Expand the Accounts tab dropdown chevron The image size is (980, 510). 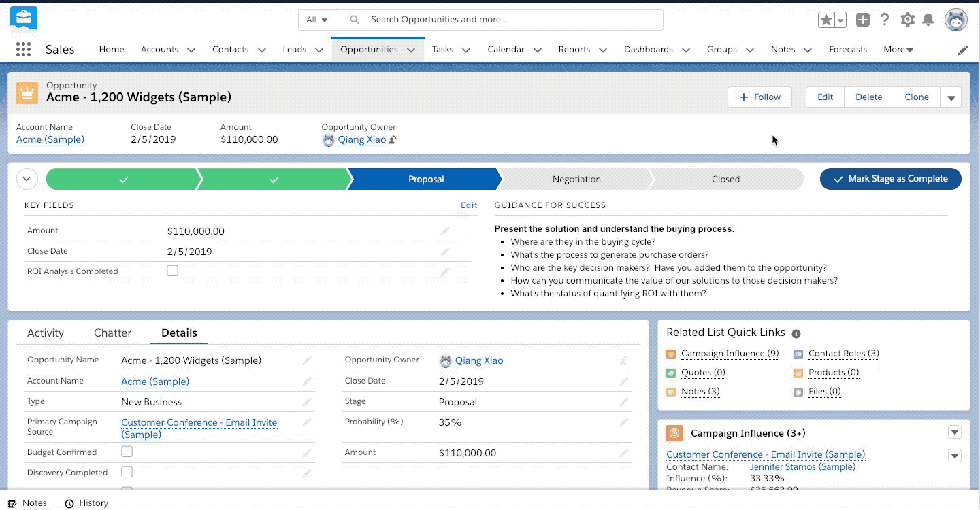[191, 50]
